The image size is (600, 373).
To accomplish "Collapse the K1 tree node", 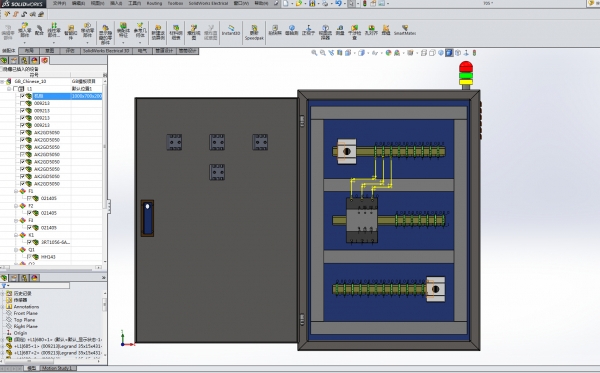I will point(16,235).
